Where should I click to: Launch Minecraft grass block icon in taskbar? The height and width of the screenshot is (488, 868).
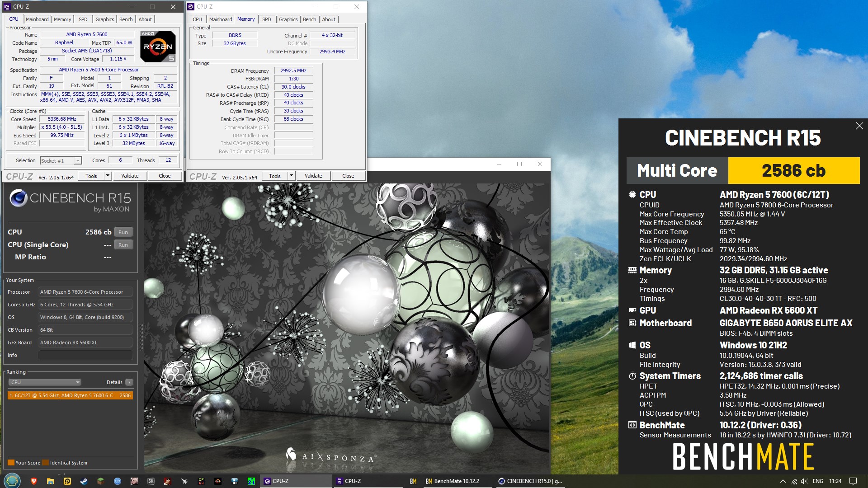pyautogui.click(x=101, y=481)
